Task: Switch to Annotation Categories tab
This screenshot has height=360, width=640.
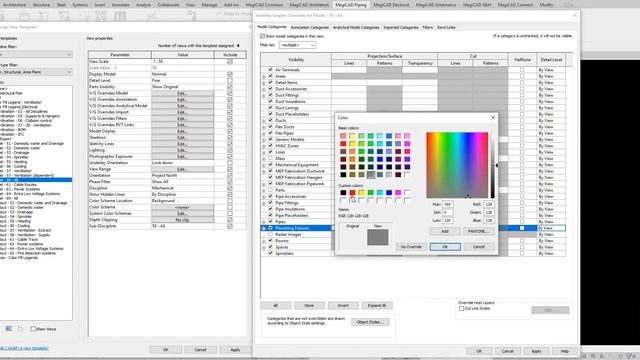Action: 309,27
